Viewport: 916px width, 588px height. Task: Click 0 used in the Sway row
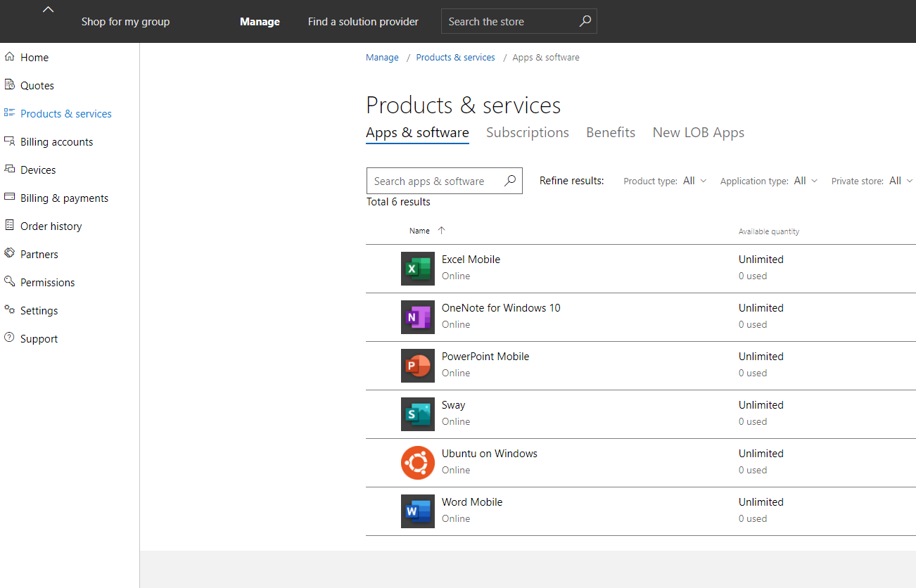[753, 421]
